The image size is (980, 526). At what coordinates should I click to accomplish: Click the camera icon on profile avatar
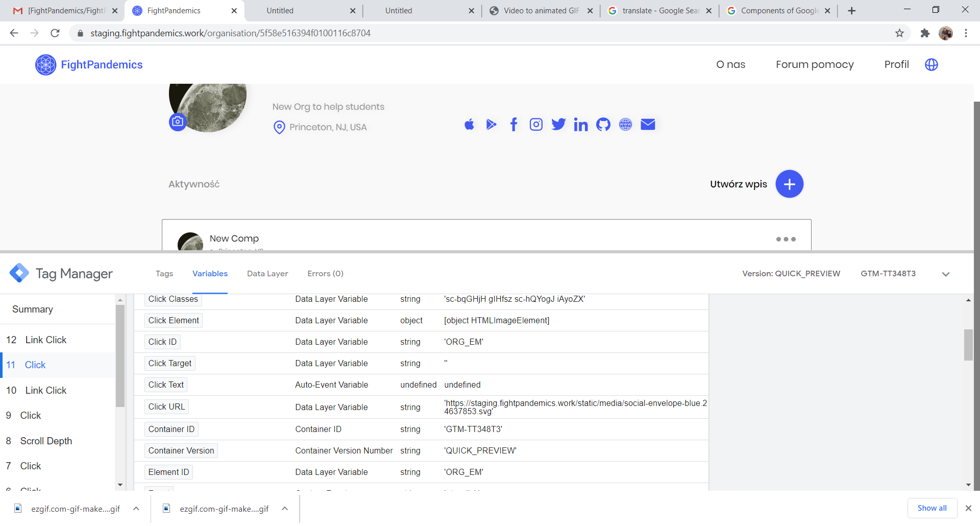pos(178,122)
